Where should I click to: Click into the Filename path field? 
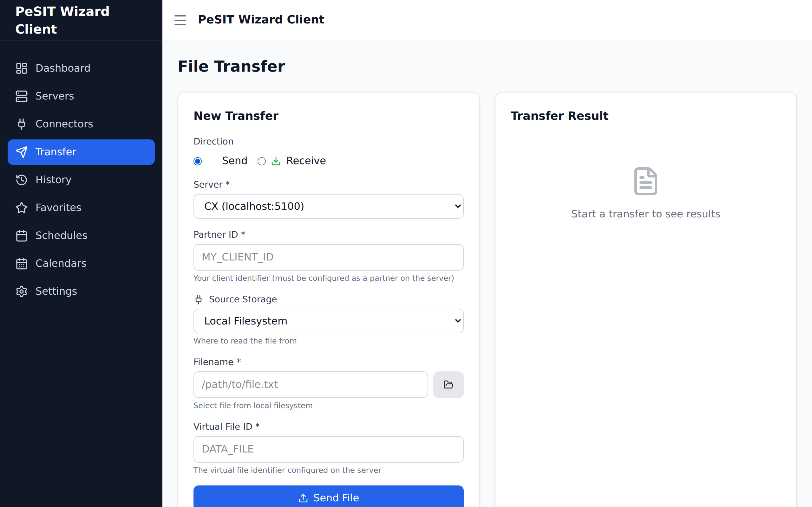(x=311, y=384)
